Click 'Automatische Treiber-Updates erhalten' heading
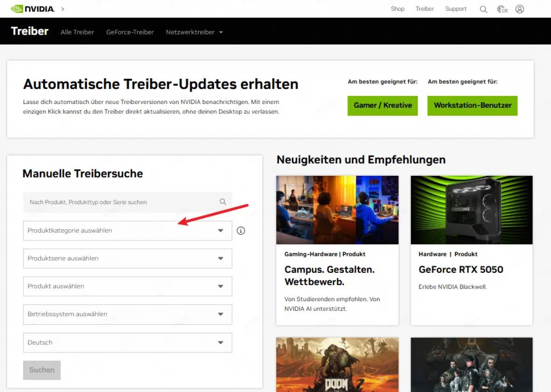 click(x=160, y=84)
